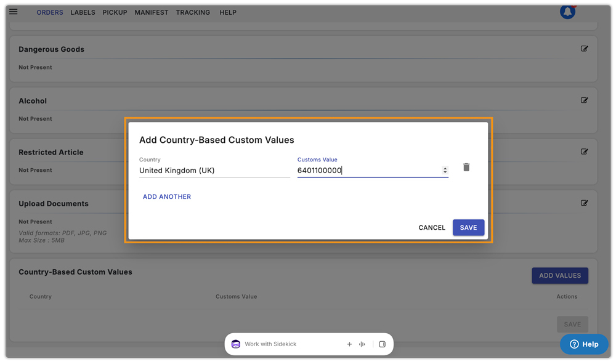Cancel the custom values dialog
The image size is (616, 364).
click(x=432, y=228)
